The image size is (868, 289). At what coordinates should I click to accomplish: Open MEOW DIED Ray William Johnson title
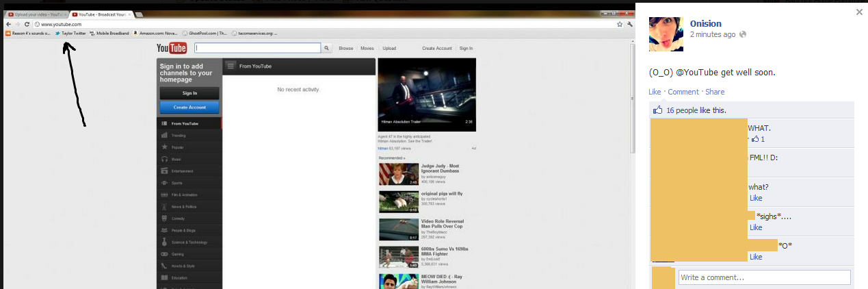pyautogui.click(x=442, y=279)
